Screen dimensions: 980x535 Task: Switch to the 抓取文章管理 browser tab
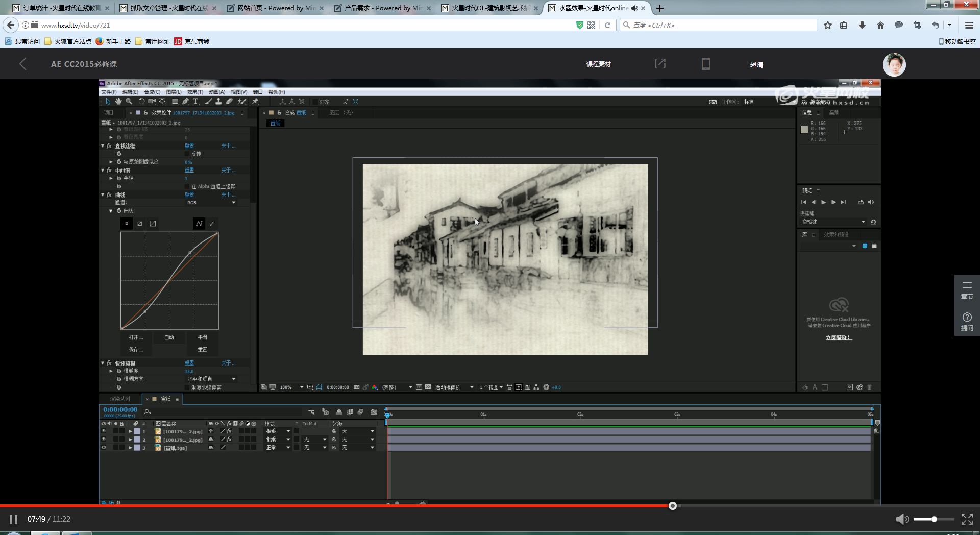tap(167, 8)
